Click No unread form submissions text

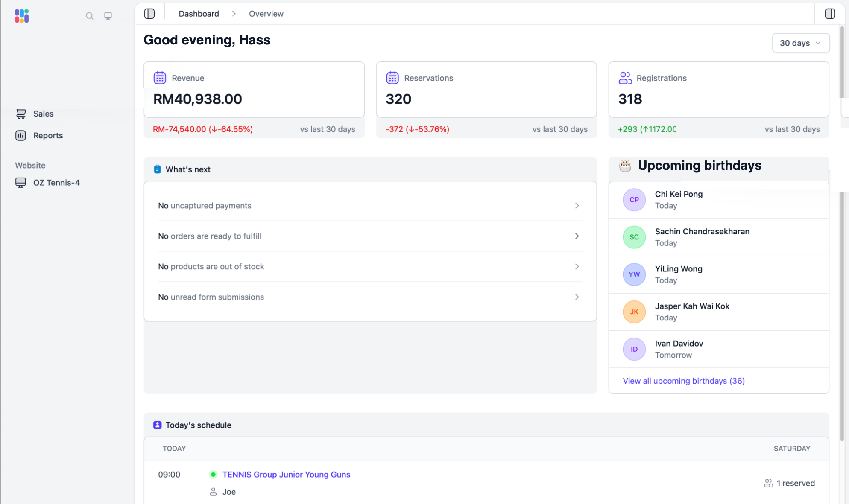(x=211, y=297)
